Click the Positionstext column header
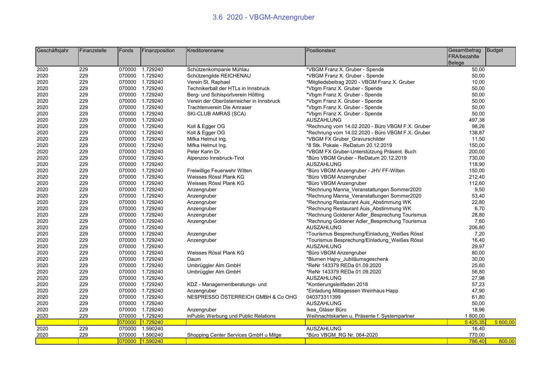555x392 pixels. [x=321, y=51]
